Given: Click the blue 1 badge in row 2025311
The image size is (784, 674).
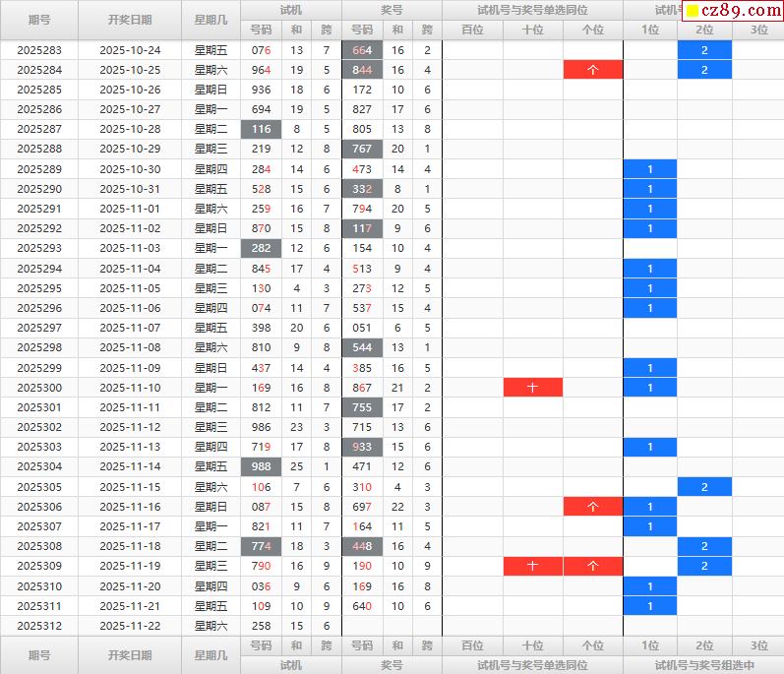Looking at the screenshot, I should pyautogui.click(x=649, y=606).
